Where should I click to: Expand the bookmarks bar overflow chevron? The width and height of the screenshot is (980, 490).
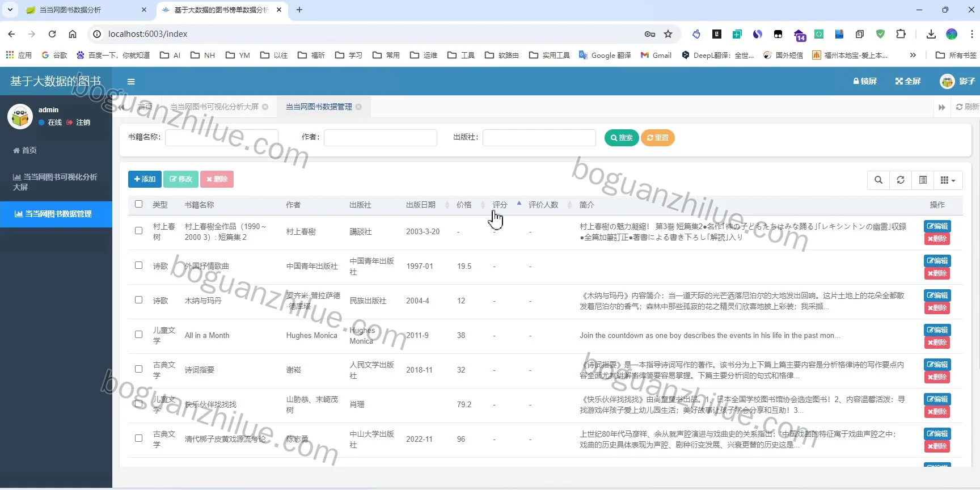pos(913,55)
